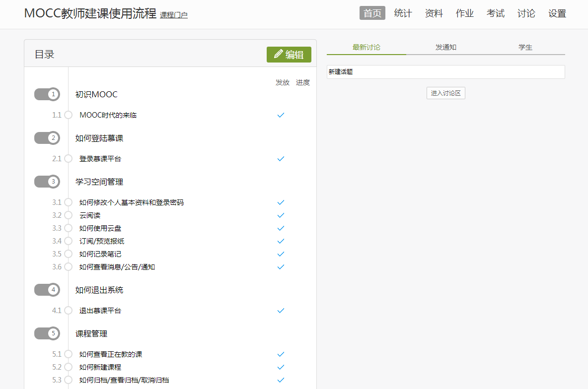
Task: Open the 统计 navigation tab
Action: 403,13
